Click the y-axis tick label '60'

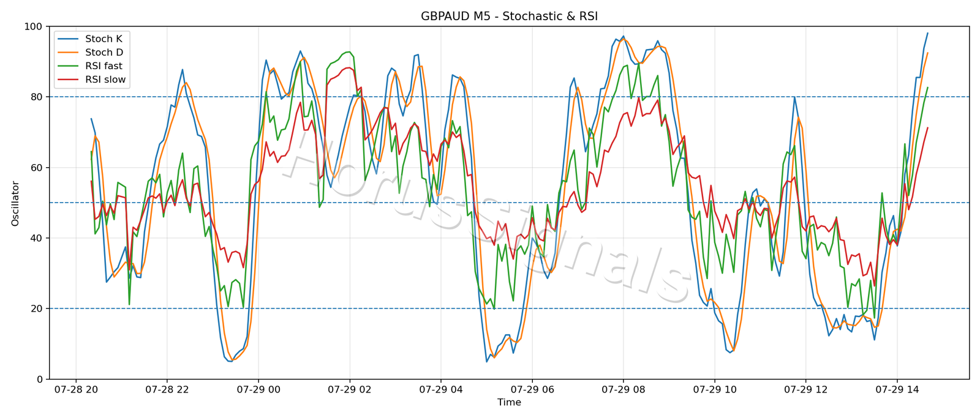pos(36,168)
